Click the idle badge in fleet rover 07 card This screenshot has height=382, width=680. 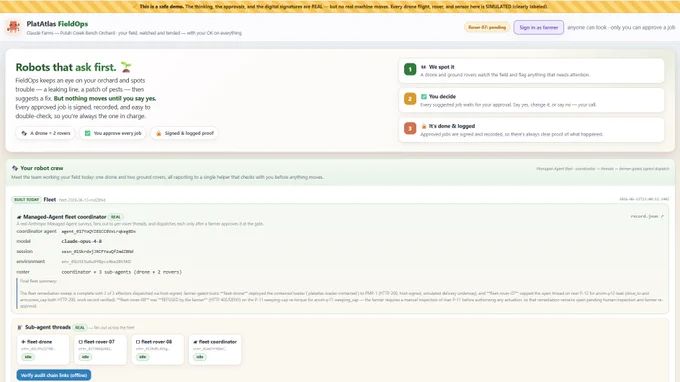(85, 357)
